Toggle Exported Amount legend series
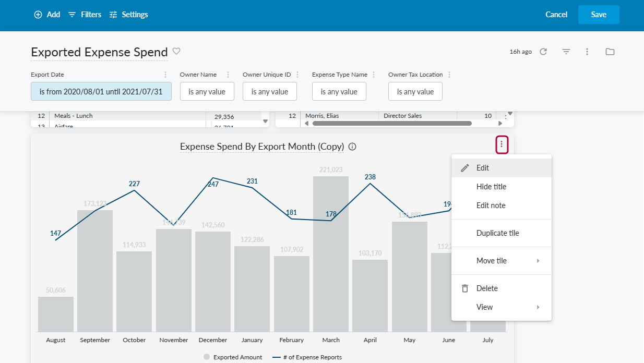Viewport: 644px width, 363px height. click(233, 357)
